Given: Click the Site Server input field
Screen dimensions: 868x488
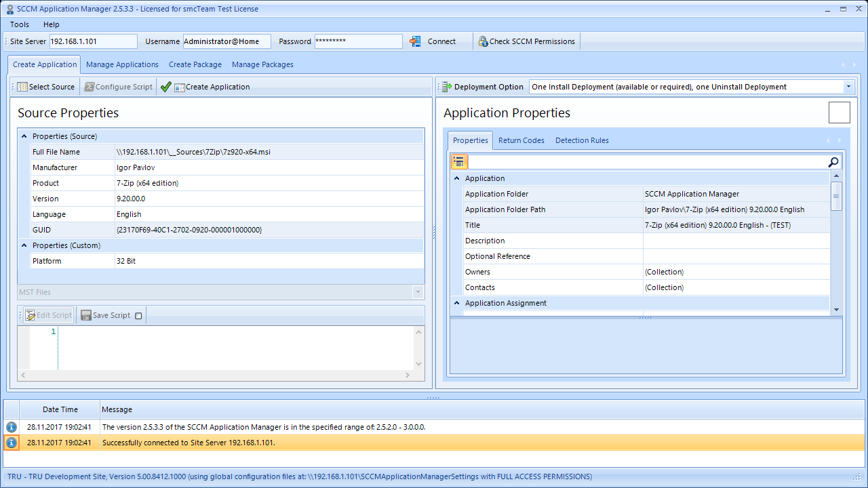Looking at the screenshot, I should tap(94, 41).
